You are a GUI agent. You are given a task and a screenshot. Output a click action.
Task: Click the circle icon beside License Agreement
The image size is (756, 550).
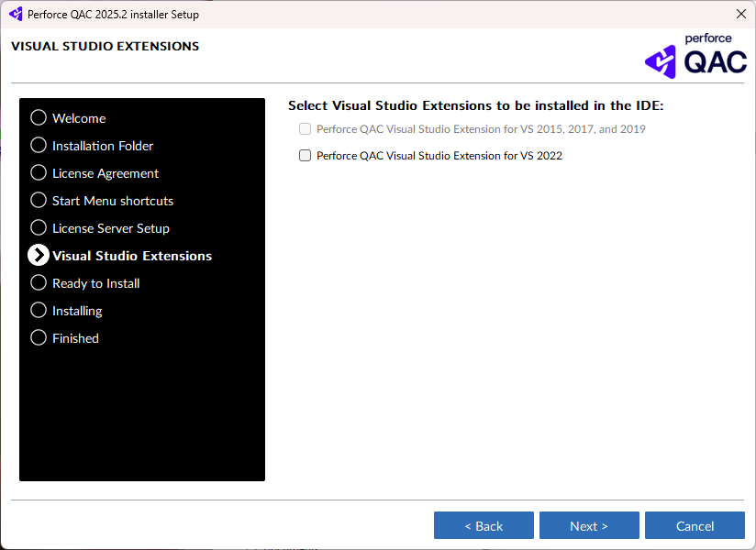[39, 172]
